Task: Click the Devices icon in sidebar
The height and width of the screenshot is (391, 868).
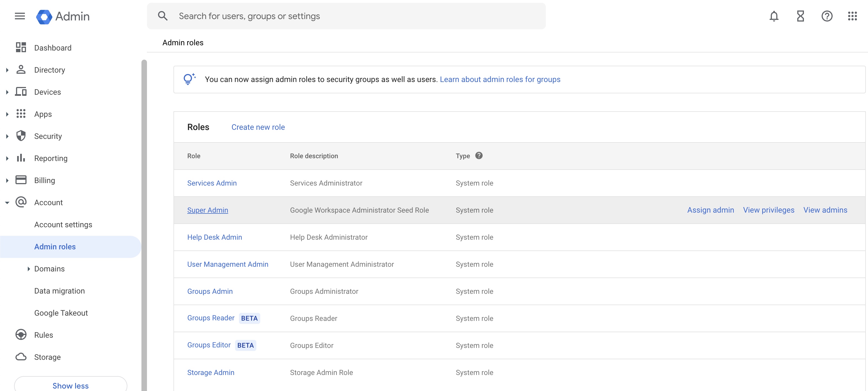Action: tap(21, 92)
